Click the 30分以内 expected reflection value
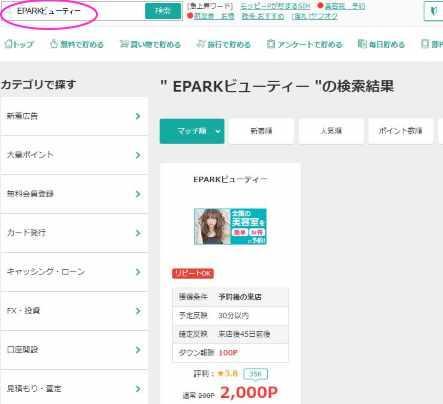 coord(233,315)
